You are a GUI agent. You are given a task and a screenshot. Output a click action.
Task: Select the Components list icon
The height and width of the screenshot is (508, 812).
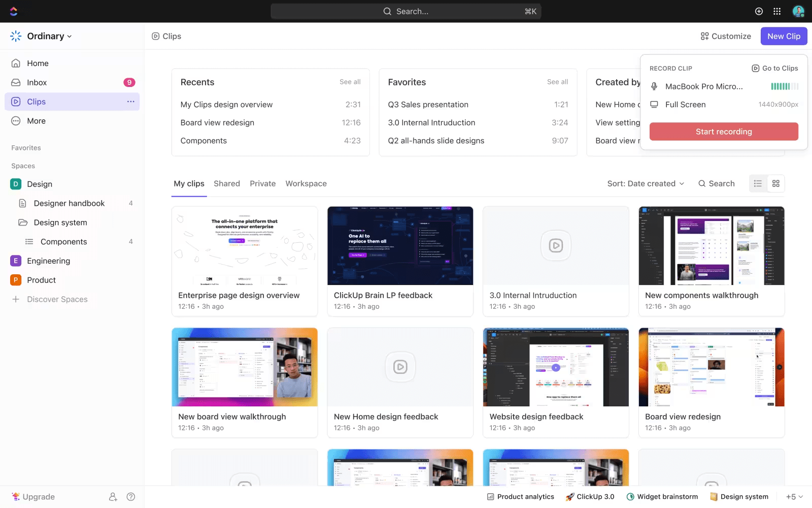click(x=29, y=241)
